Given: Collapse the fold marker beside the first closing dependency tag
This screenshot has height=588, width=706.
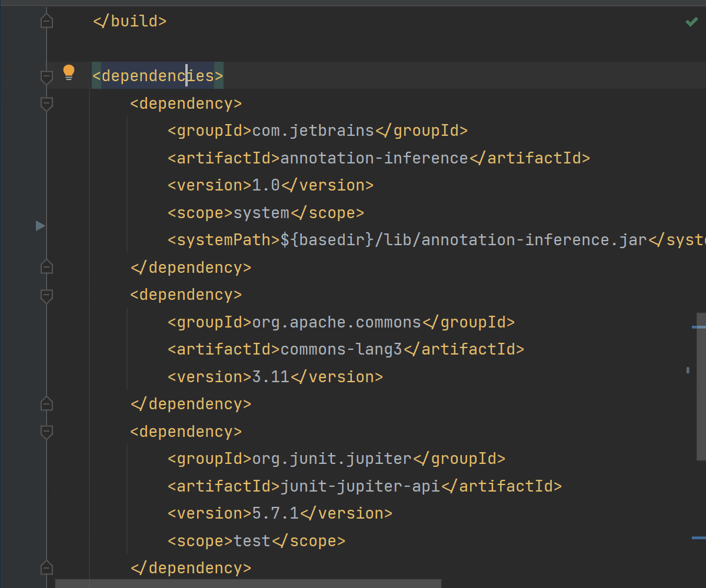Looking at the screenshot, I should [x=46, y=266].
